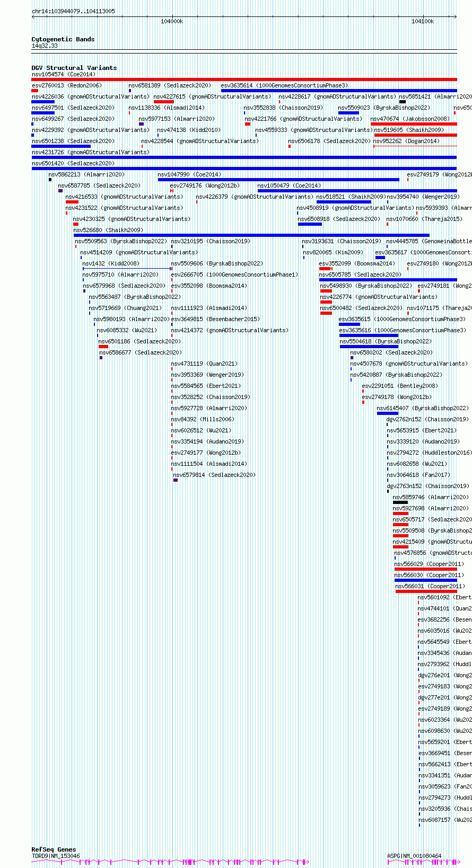The image size is (472, 868).
Task: Click the chr14:103944079..104113005 coordinates
Action: click(73, 11)
